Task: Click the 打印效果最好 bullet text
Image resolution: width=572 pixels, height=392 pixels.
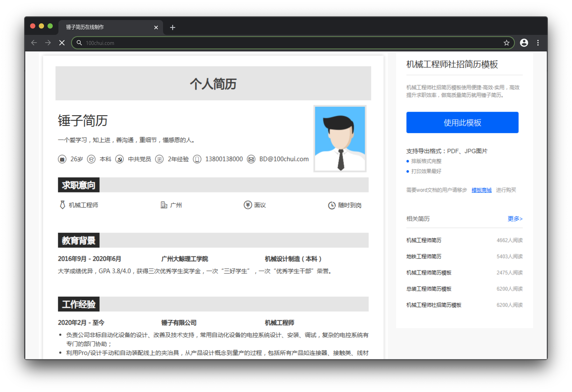Action: 426,171
